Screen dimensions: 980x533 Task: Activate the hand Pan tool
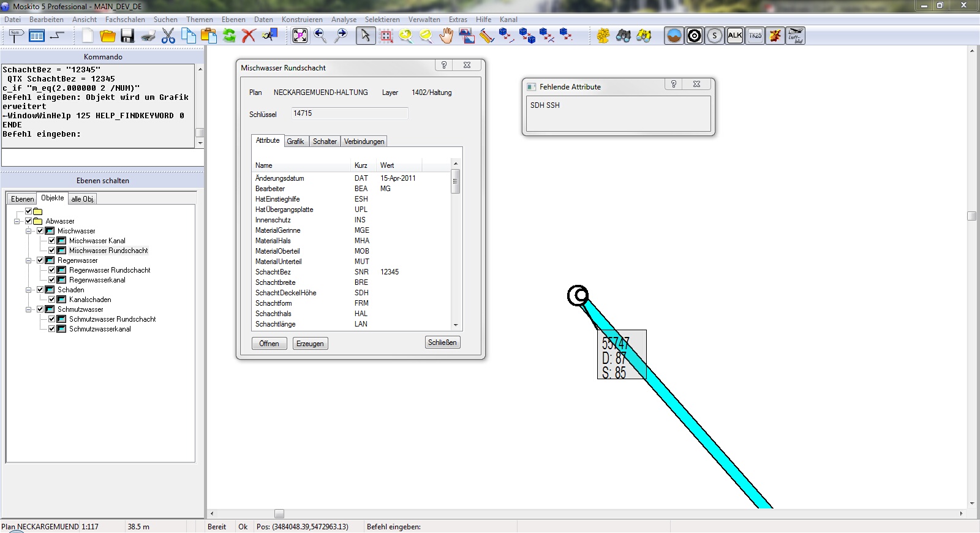click(x=447, y=36)
